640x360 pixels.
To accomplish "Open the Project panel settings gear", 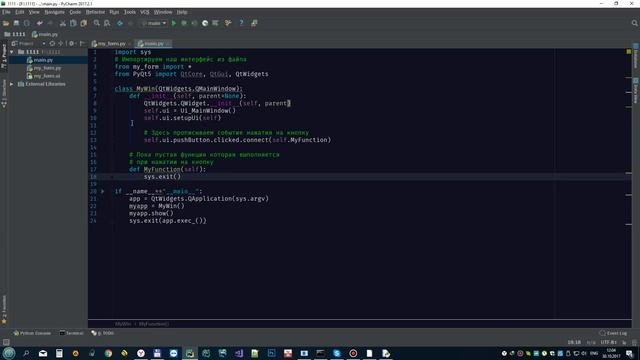I will pyautogui.click(x=72, y=43).
